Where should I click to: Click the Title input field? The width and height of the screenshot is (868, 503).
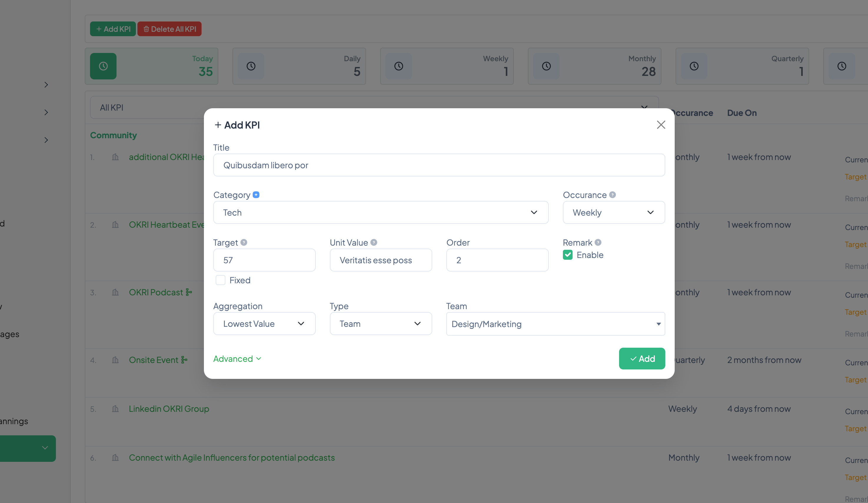click(439, 165)
